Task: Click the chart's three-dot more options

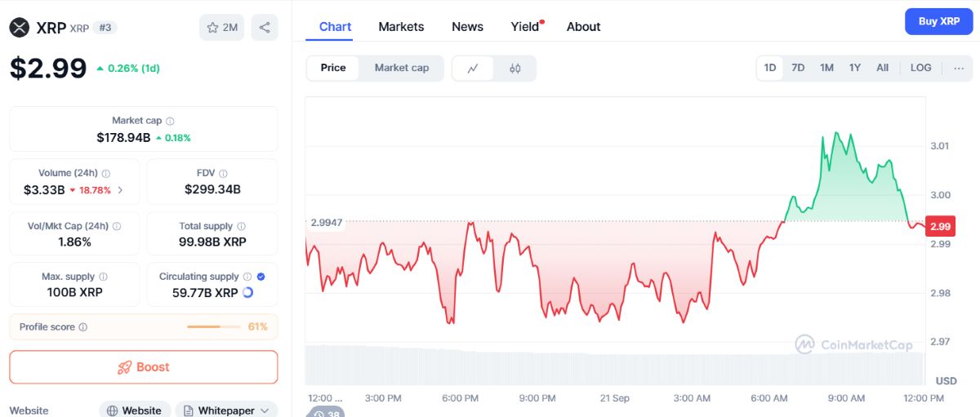Action: (x=958, y=68)
